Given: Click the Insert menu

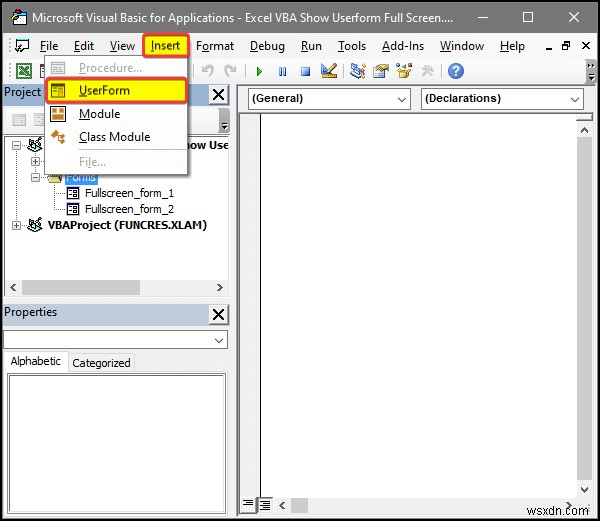Looking at the screenshot, I should (x=166, y=46).
